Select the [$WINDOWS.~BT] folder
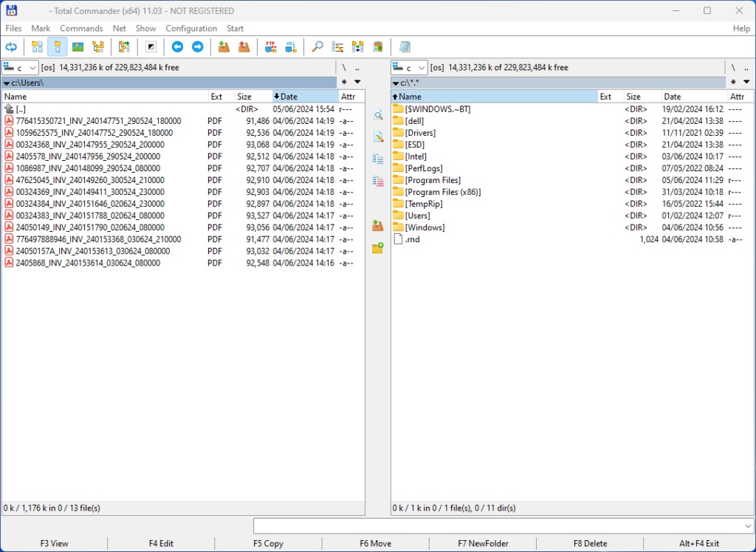756x552 pixels. [x=572, y=109]
